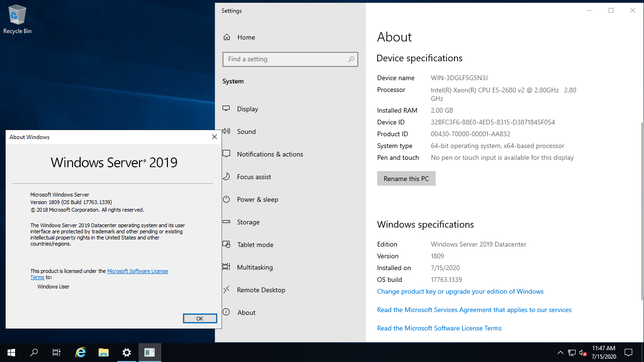The height and width of the screenshot is (362, 644).
Task: Click the Device name value WIN-3DGLF5G5N3J
Action: [459, 78]
